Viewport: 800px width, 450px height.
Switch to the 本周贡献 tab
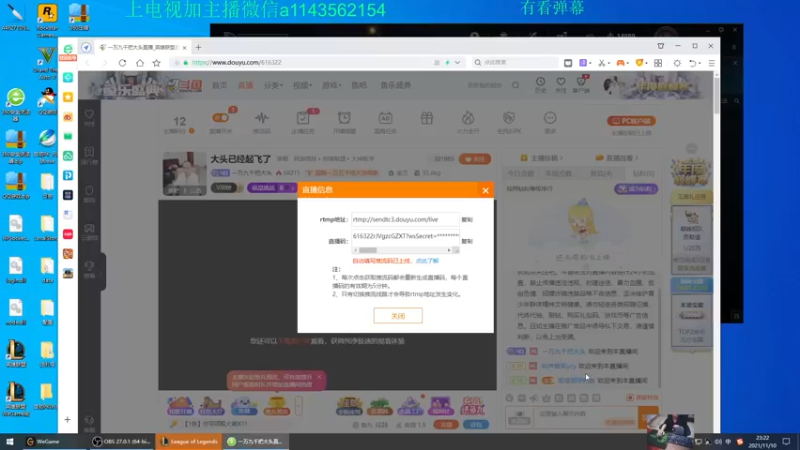tap(559, 174)
